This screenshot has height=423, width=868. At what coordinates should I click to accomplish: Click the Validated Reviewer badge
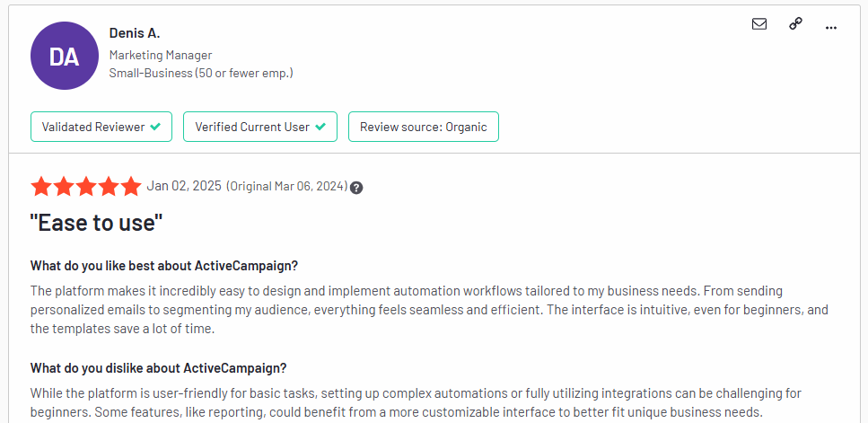(x=101, y=127)
